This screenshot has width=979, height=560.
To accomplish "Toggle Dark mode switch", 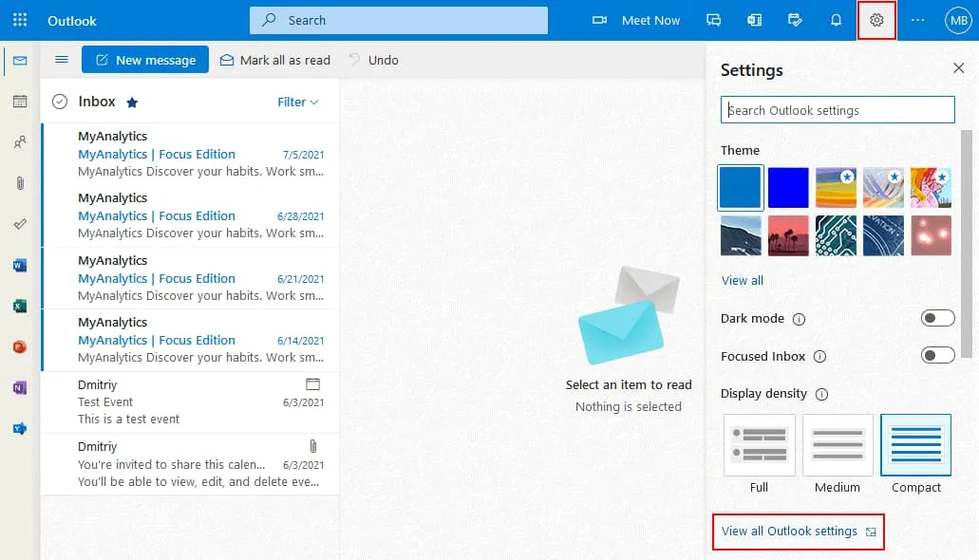I will pyautogui.click(x=937, y=318).
